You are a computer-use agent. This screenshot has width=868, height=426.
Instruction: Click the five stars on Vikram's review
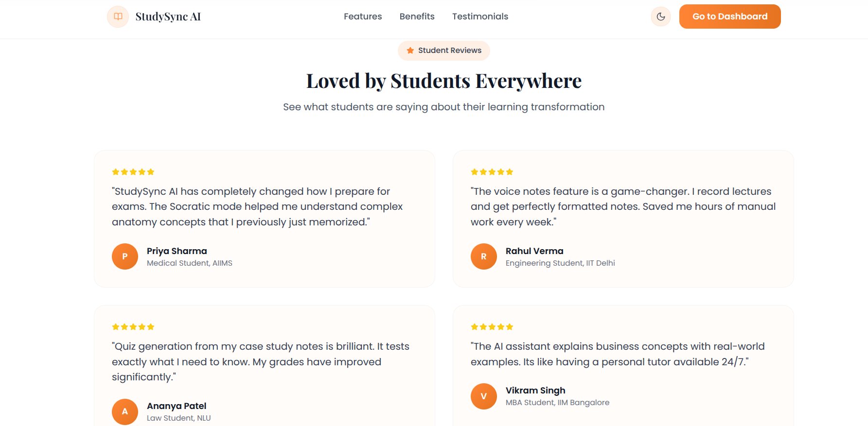[492, 327]
